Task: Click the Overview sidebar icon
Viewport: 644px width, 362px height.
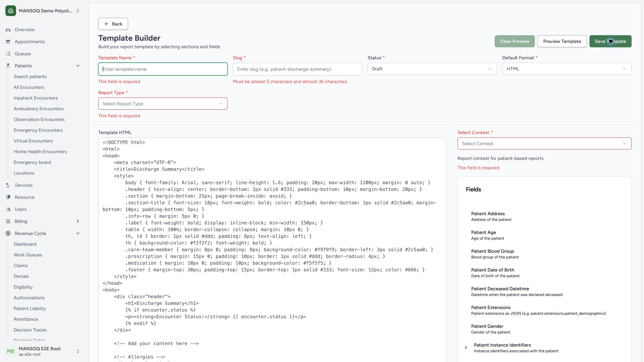Action: click(x=8, y=30)
